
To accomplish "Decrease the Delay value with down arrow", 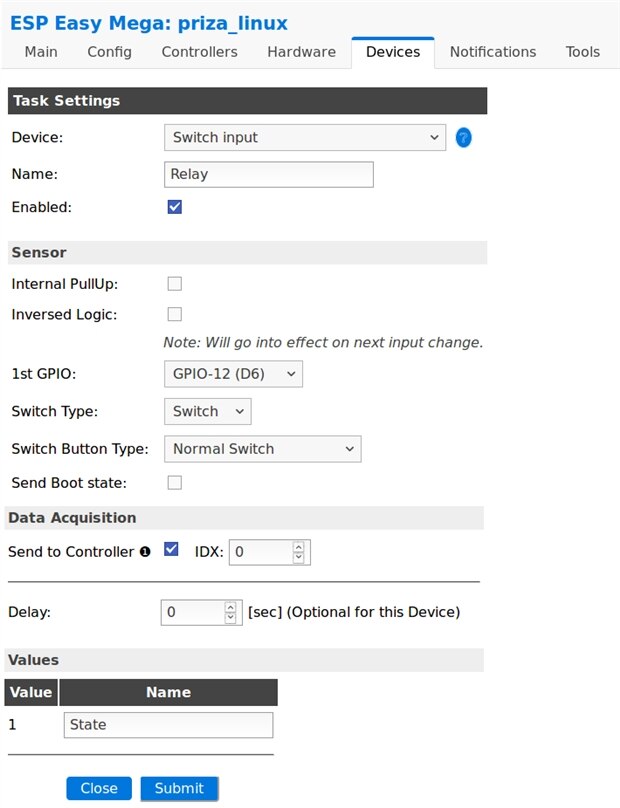I will pyautogui.click(x=230, y=618).
